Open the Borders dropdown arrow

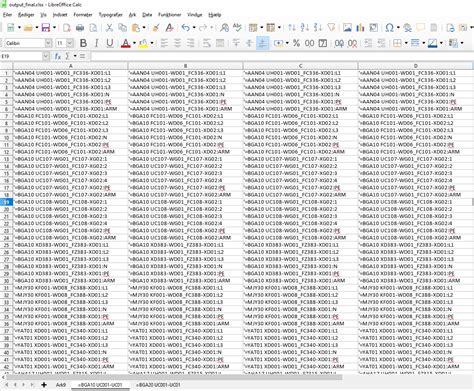click(406, 43)
